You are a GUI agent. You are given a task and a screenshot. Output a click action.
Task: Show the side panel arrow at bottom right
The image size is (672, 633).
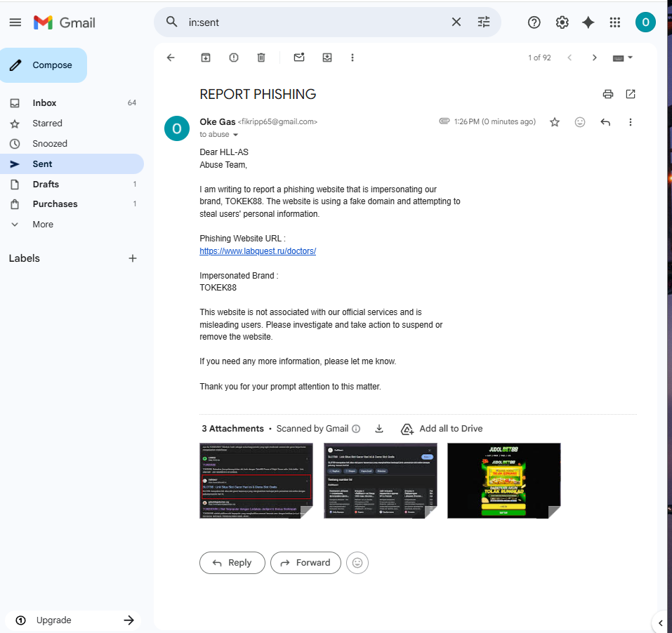pyautogui.click(x=661, y=623)
